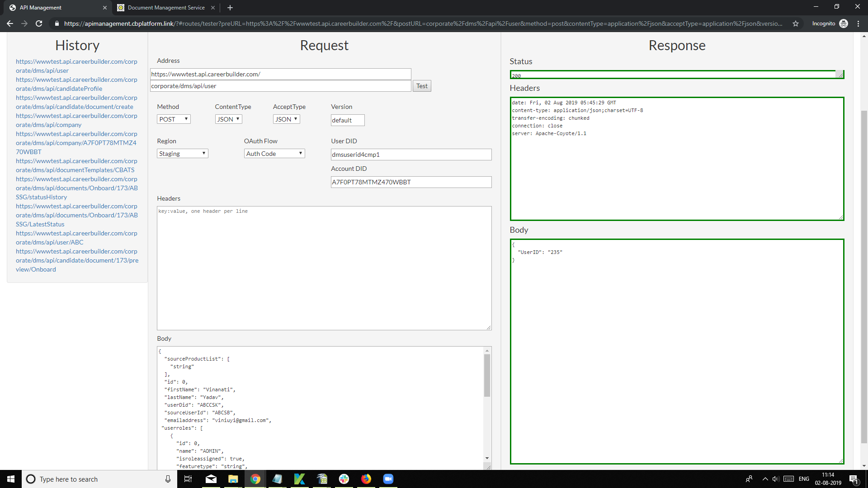
Task: Click the request base address field
Action: [281, 74]
